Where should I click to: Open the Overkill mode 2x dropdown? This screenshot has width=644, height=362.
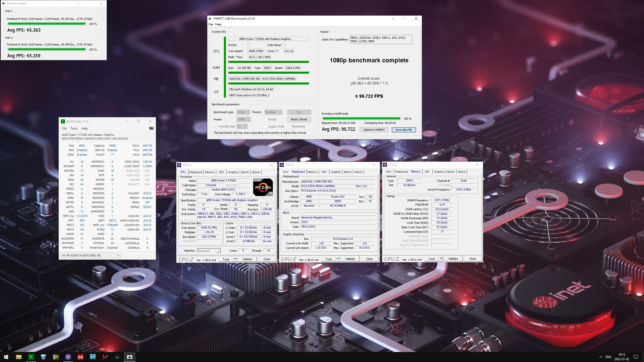coord(242,126)
